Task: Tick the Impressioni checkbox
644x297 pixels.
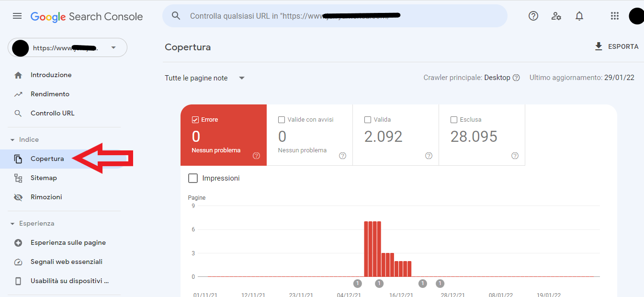Action: (x=193, y=178)
